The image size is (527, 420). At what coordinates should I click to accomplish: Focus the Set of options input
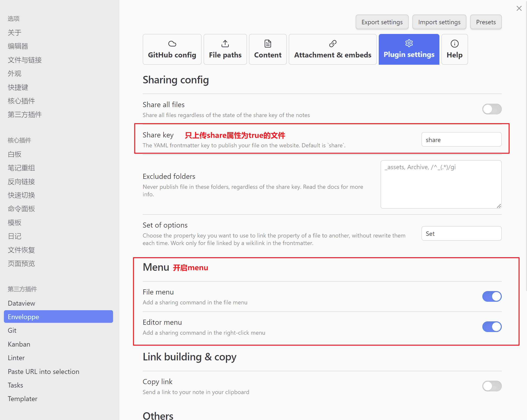[x=461, y=233]
